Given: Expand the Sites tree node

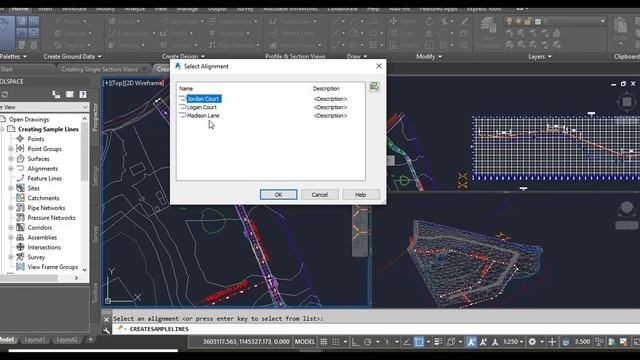Looking at the screenshot, I should coord(11,188).
